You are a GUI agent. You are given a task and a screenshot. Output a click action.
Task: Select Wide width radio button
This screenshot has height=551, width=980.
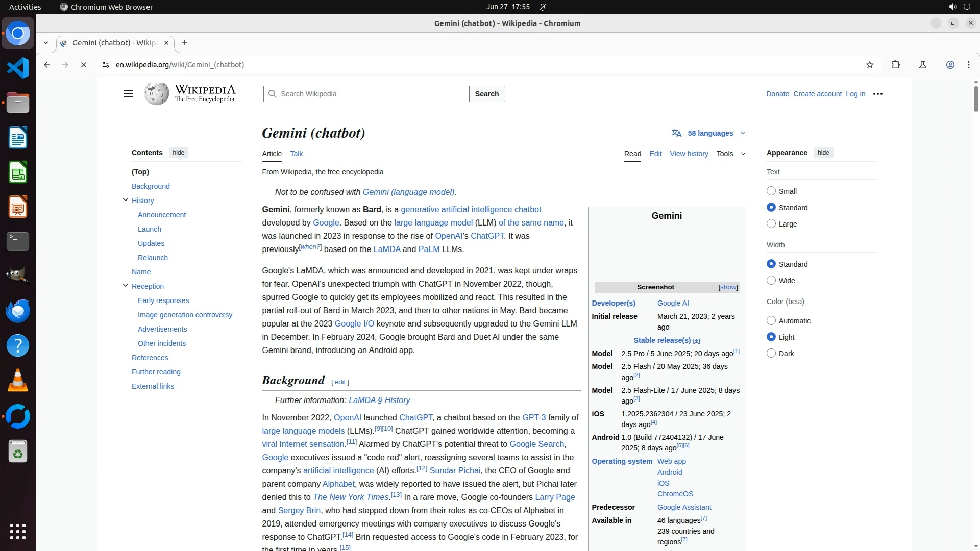point(771,281)
